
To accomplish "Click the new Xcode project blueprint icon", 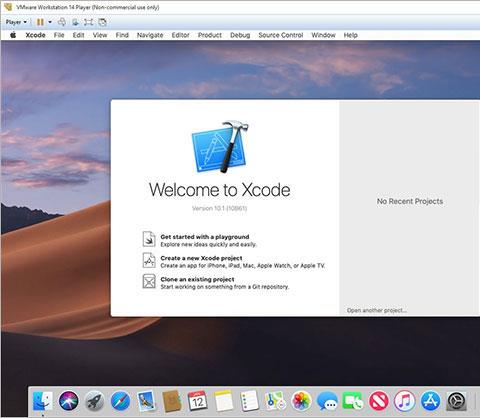I will 149,260.
